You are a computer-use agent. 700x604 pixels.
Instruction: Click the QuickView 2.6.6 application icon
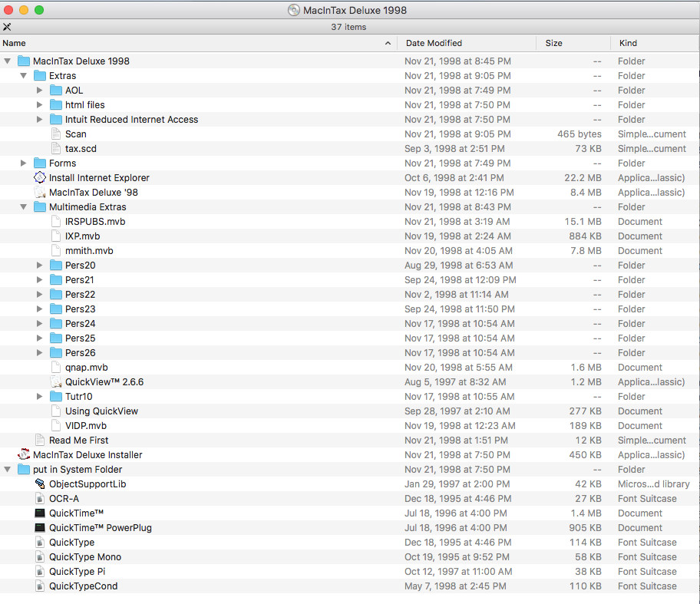pyautogui.click(x=56, y=382)
